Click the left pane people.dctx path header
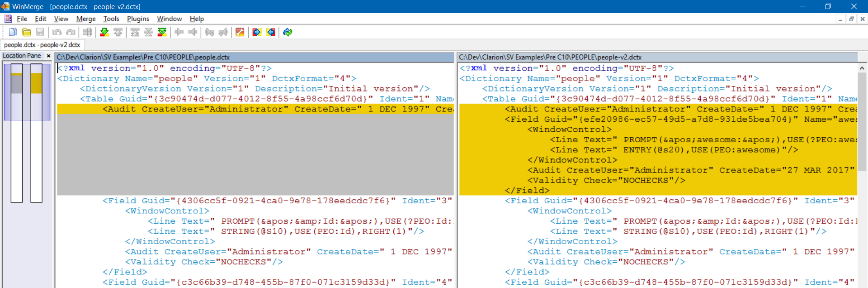The height and width of the screenshot is (288, 868). [x=255, y=57]
